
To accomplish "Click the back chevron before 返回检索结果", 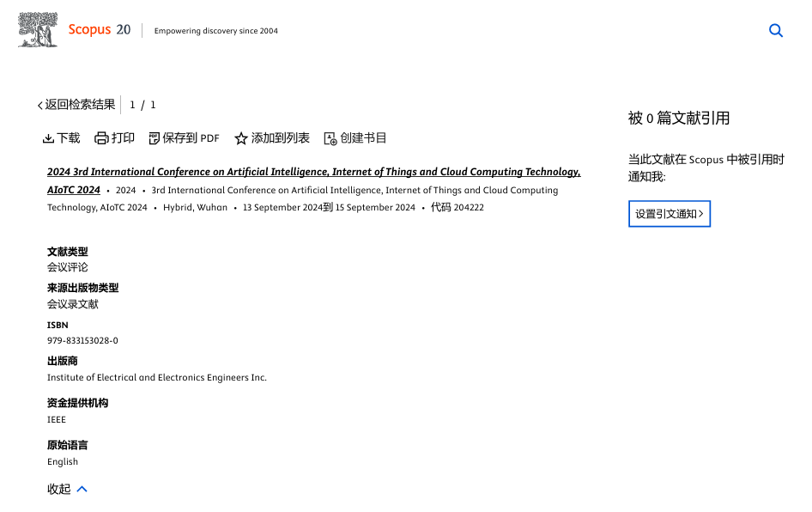I will 39,105.
